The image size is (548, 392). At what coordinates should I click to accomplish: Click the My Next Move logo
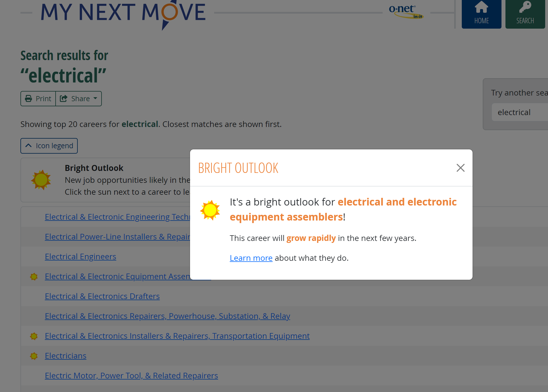[123, 13]
